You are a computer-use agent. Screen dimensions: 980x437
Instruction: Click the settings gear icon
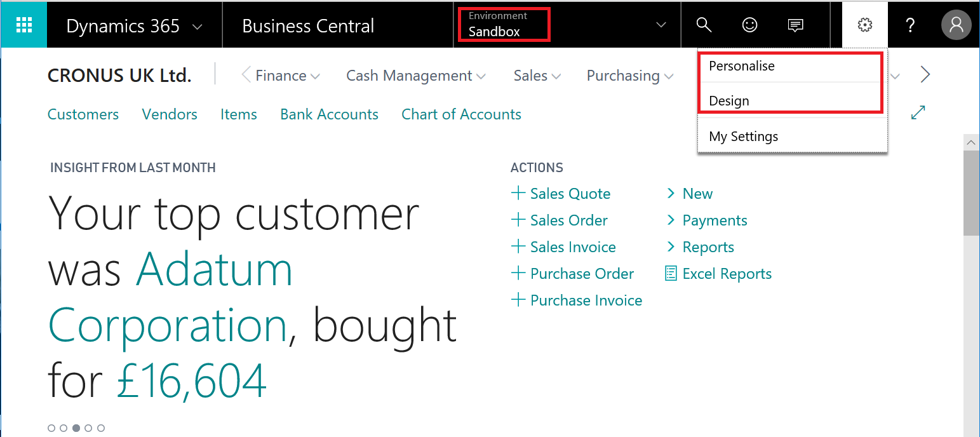click(864, 25)
